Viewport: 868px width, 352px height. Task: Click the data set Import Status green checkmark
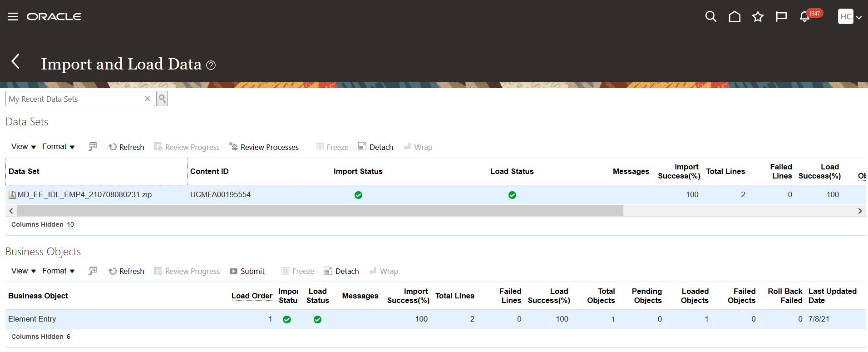click(358, 195)
